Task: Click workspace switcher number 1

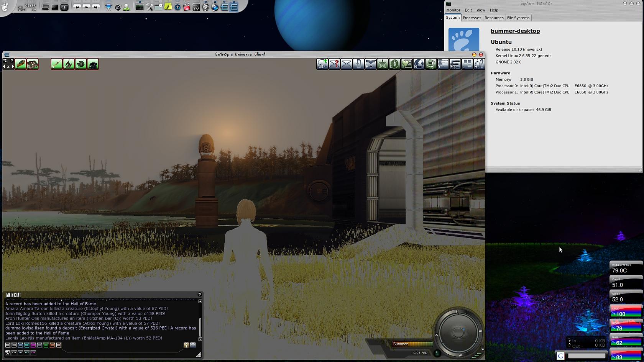Action: tap(64, 7)
